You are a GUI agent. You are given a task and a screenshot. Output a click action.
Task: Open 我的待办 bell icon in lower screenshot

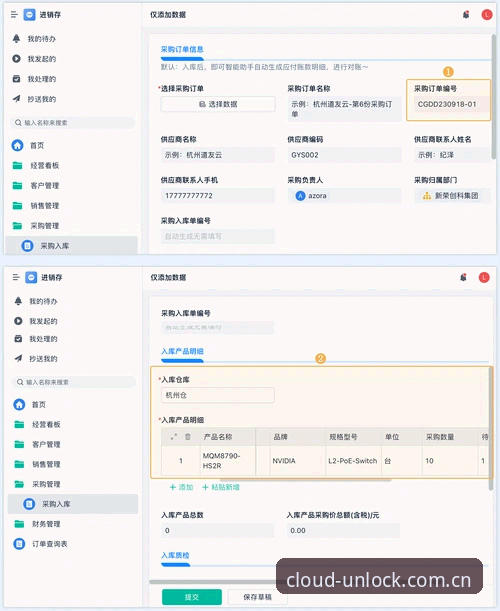click(18, 301)
